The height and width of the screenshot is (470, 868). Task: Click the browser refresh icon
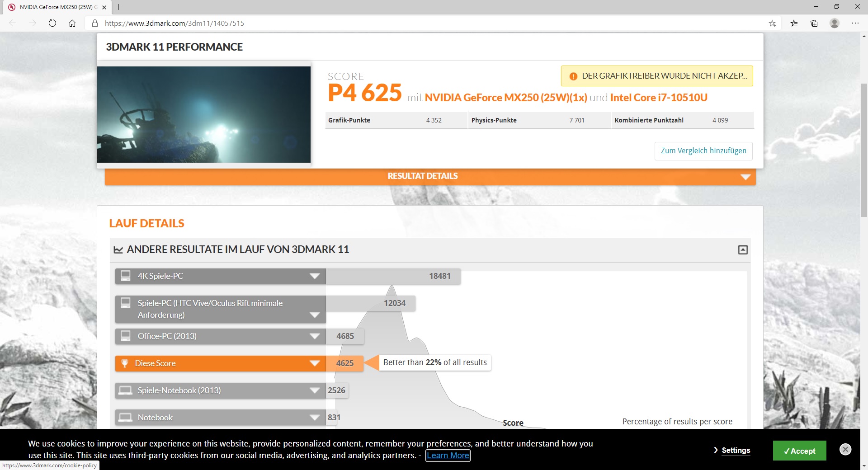click(x=52, y=23)
